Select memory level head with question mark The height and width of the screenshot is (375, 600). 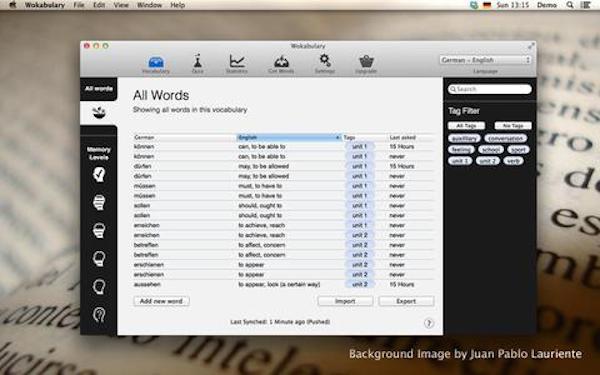[99, 315]
